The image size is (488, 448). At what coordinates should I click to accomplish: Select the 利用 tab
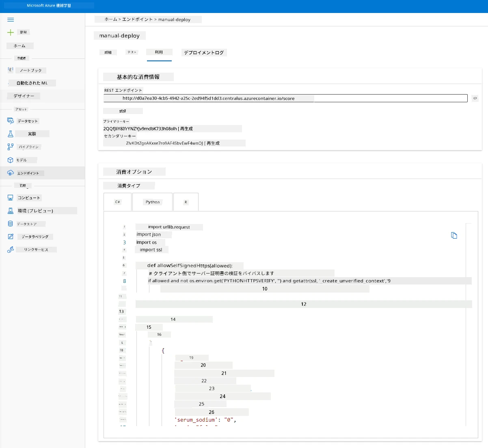tap(159, 52)
